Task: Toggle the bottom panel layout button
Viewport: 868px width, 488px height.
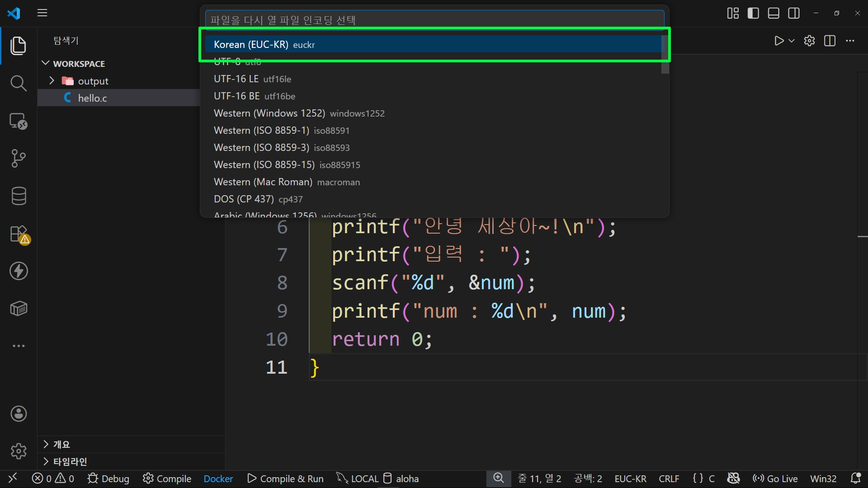Action: point(774,13)
